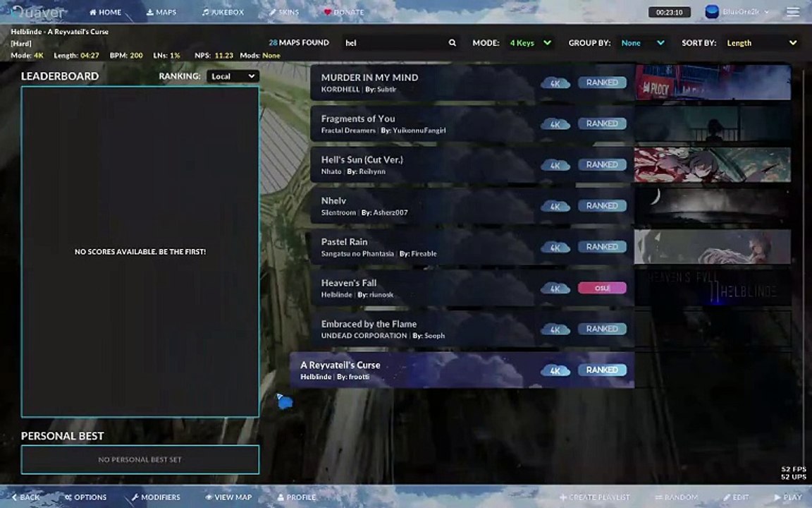Open the Donate menu item
Image resolution: width=812 pixels, height=508 pixels.
pos(344,12)
